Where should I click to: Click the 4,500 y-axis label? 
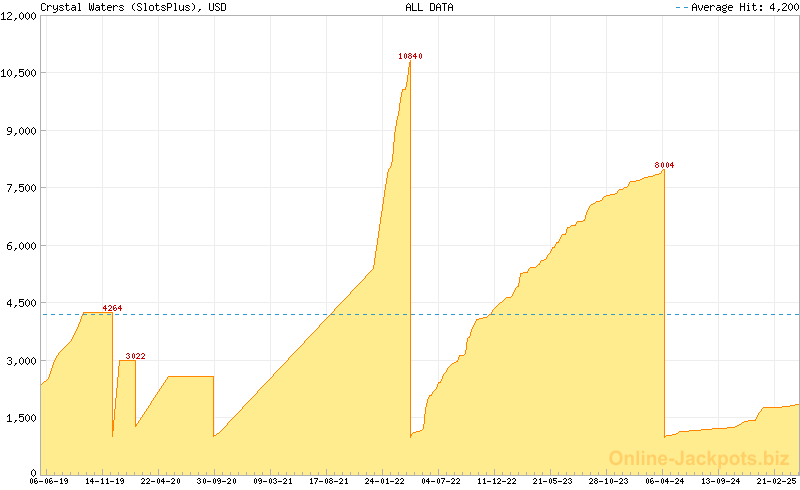(x=19, y=303)
